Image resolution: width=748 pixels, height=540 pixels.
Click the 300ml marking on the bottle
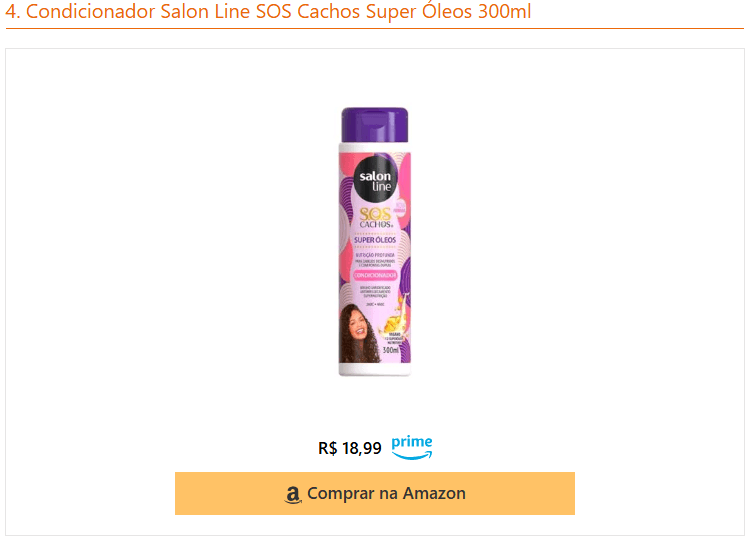pos(391,350)
